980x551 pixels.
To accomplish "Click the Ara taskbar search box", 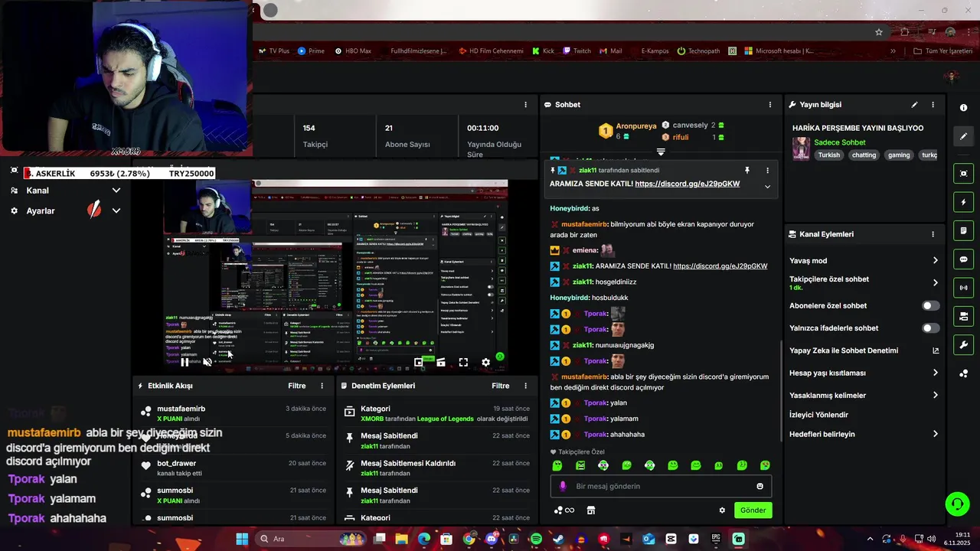I will (309, 539).
